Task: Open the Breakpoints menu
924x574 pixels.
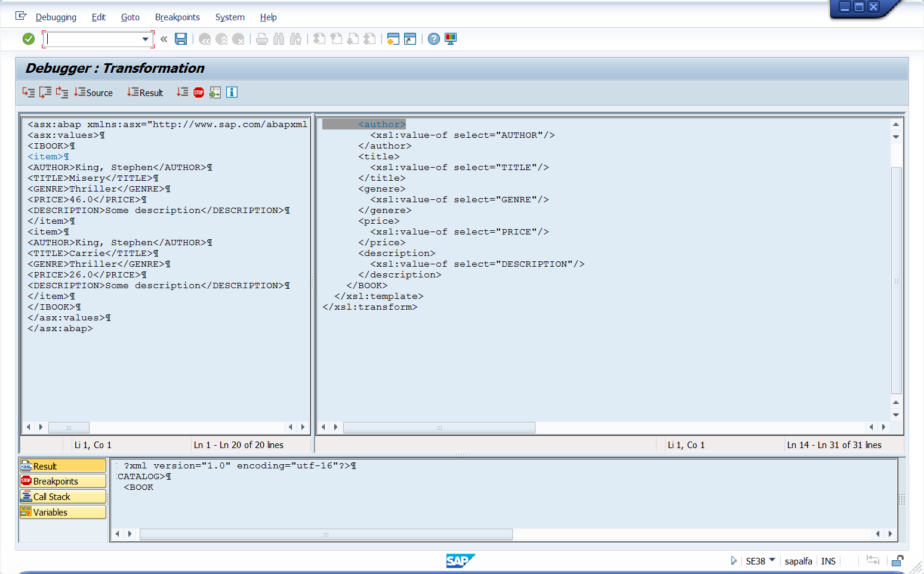Action: 177,17
